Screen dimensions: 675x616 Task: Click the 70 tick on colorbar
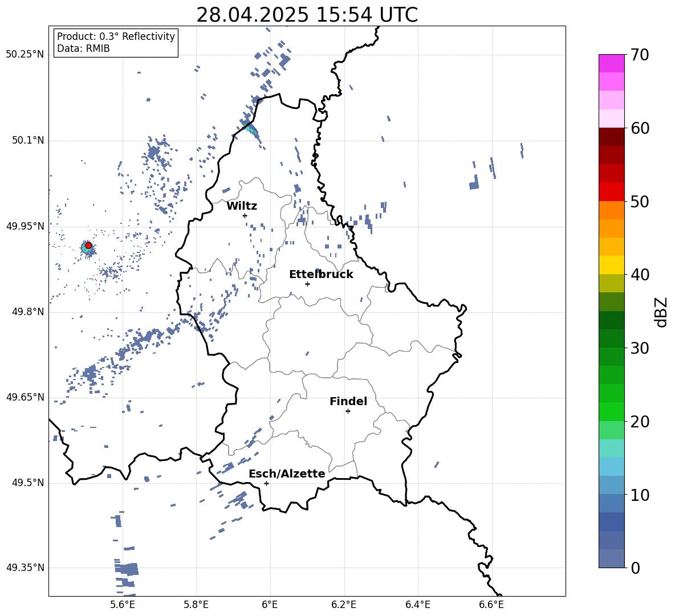click(x=640, y=55)
